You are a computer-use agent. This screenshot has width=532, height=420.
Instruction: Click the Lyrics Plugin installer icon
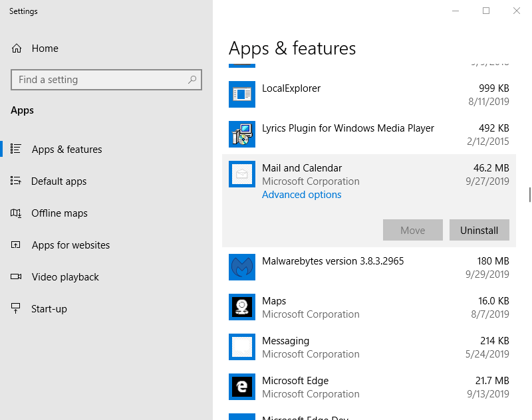coord(242,134)
